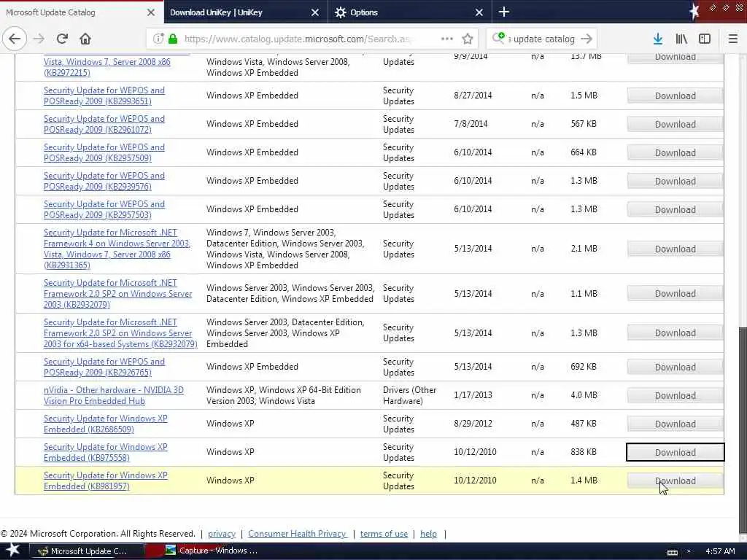Open the help footer link

point(428,534)
